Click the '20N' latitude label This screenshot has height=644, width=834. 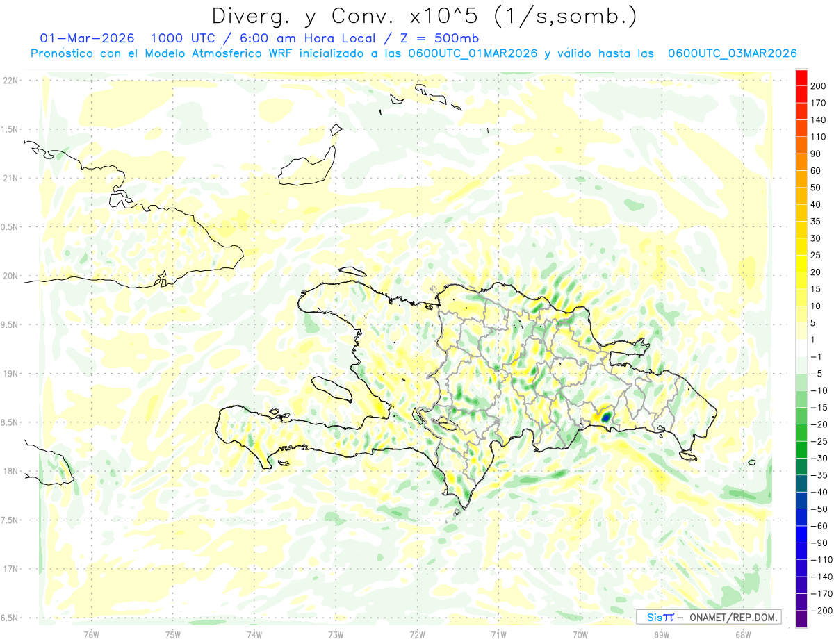pos(10,276)
